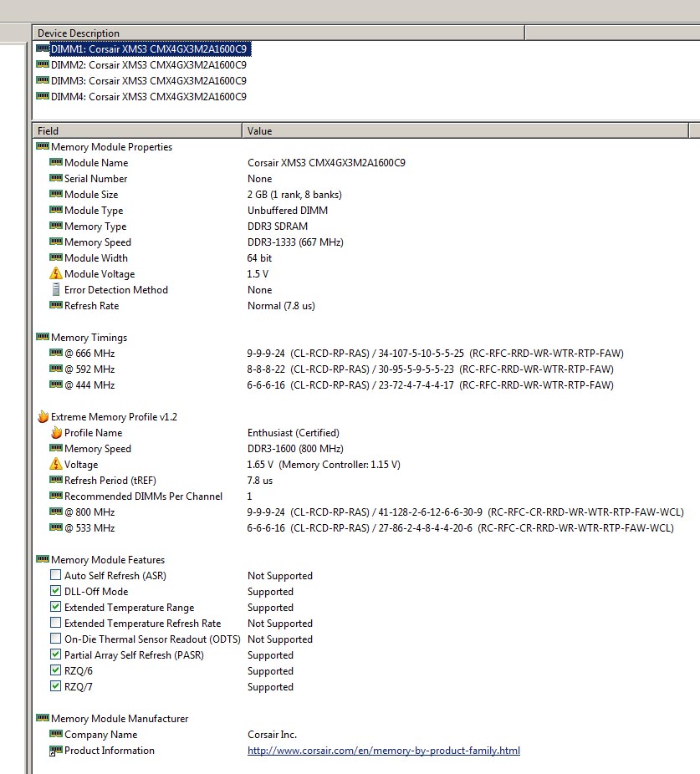This screenshot has width=700, height=774.
Task: Select the @ 533 MHz XMP timings value
Action: tap(461, 528)
